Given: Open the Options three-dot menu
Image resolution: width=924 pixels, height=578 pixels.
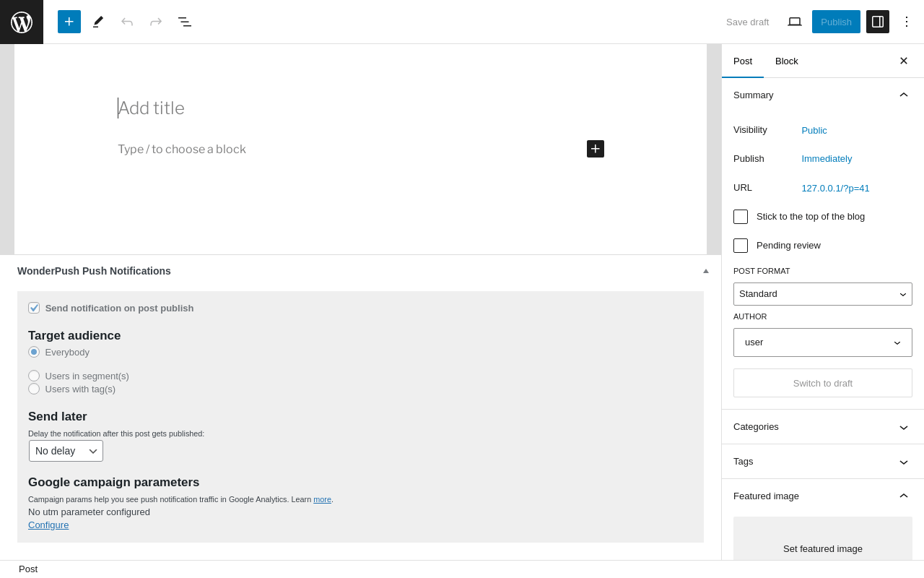Looking at the screenshot, I should 907,22.
